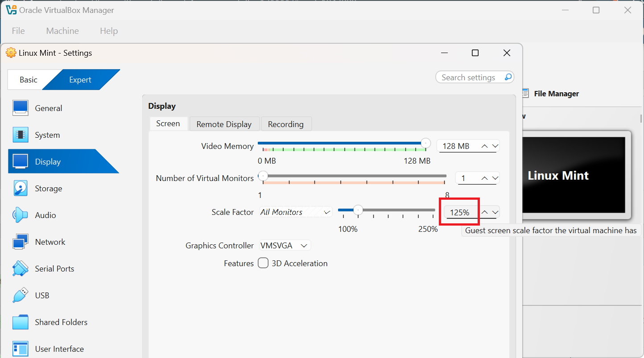
Task: Decrease virtual monitors count with down arrow
Action: 495,178
